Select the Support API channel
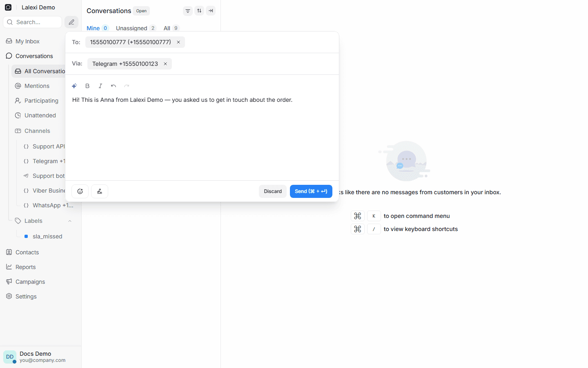The image size is (588, 368). coord(44,146)
